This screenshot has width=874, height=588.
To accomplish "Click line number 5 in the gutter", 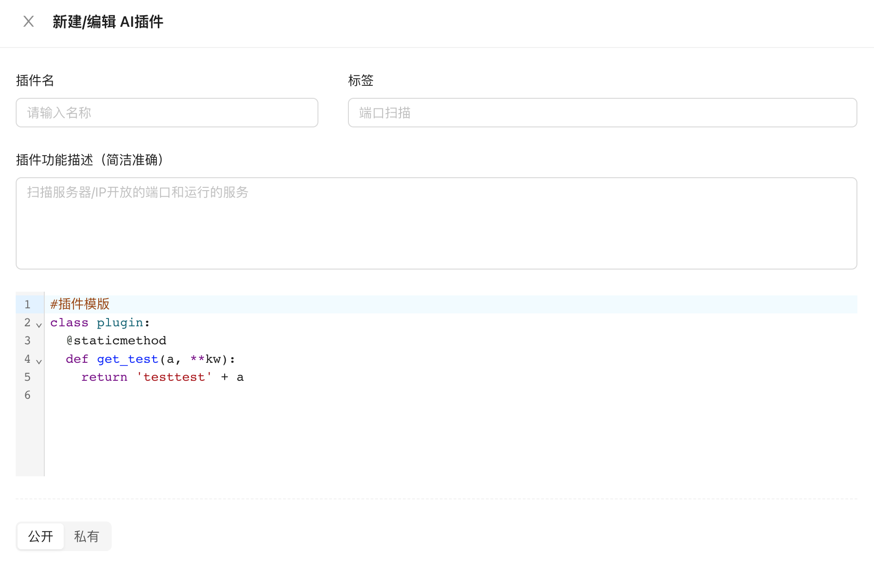I will [27, 377].
